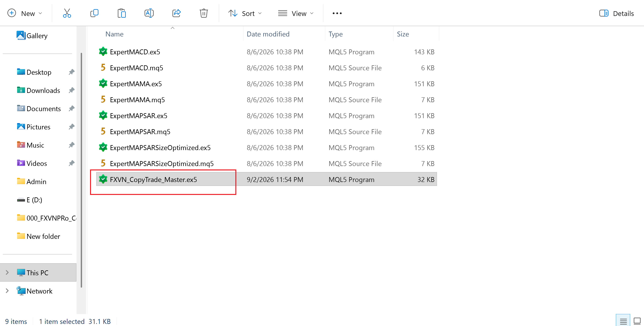Switch to large thumbnails view in status bar
644x326 pixels.
point(637,321)
